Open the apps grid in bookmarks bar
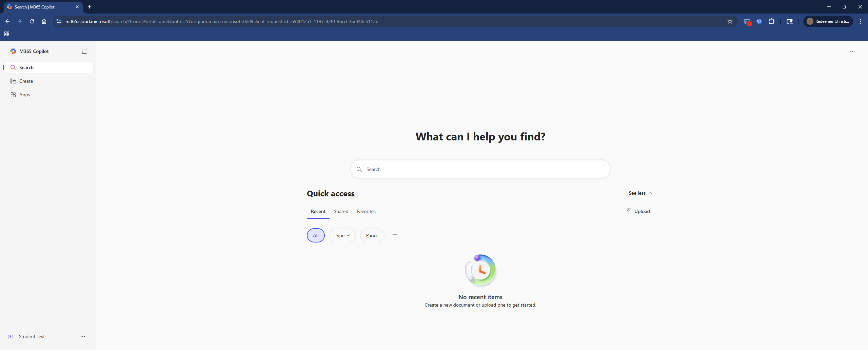 point(7,34)
